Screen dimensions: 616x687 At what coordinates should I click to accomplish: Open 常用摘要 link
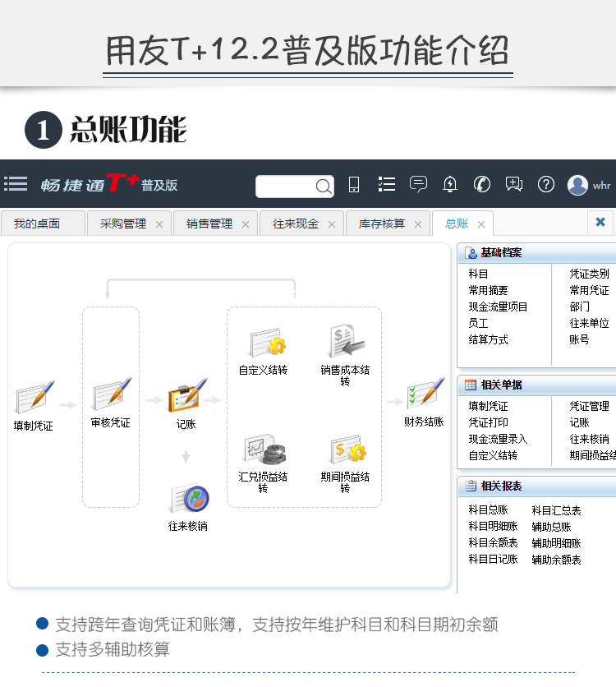488,290
